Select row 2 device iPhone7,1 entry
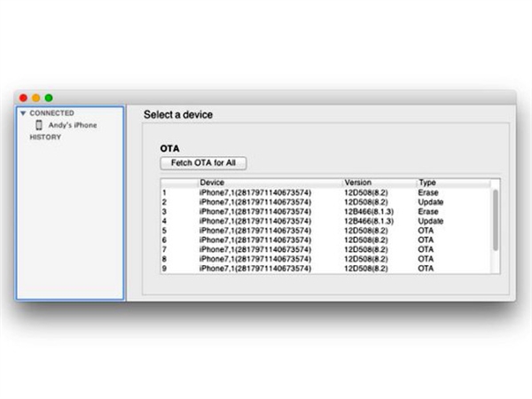 tap(255, 202)
